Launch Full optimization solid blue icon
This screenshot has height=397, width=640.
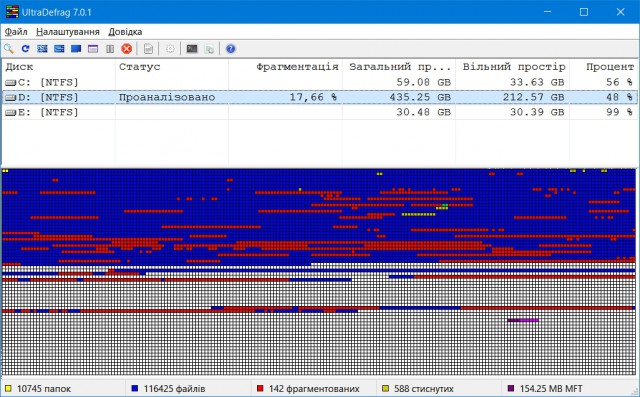point(76,49)
